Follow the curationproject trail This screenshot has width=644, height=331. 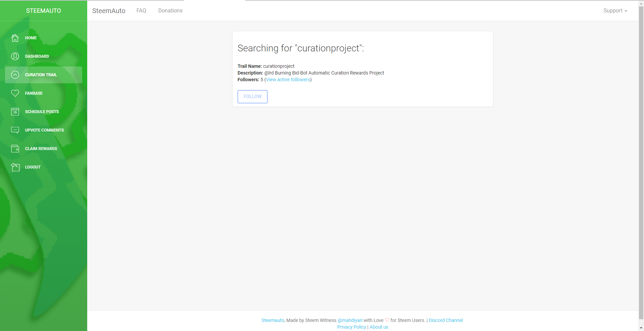pyautogui.click(x=253, y=97)
